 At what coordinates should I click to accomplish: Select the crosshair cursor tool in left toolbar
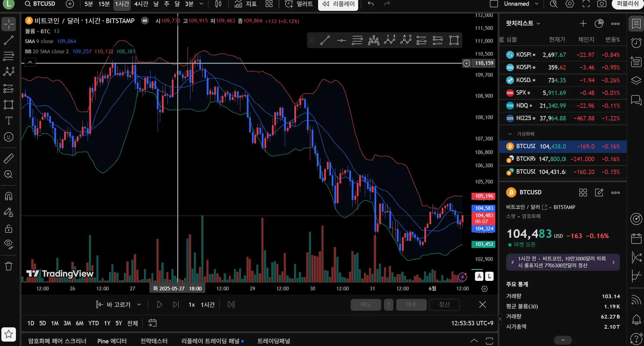tap(9, 24)
